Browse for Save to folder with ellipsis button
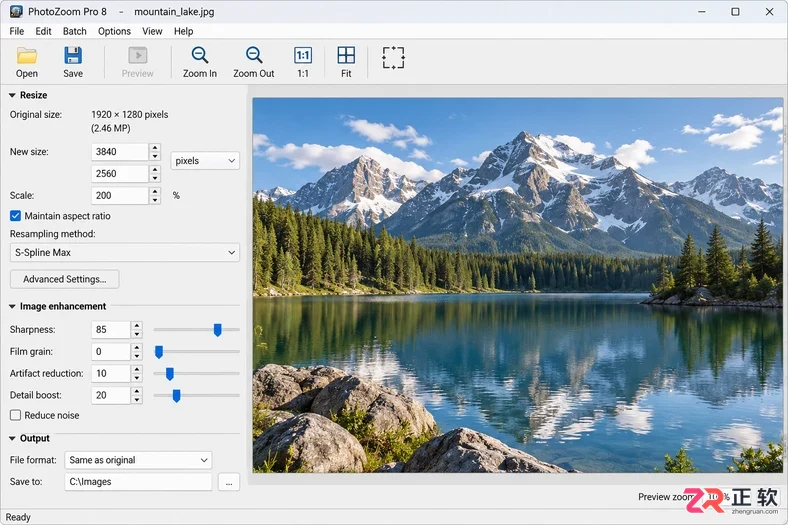Viewport: 788px width, 525px height. click(229, 482)
